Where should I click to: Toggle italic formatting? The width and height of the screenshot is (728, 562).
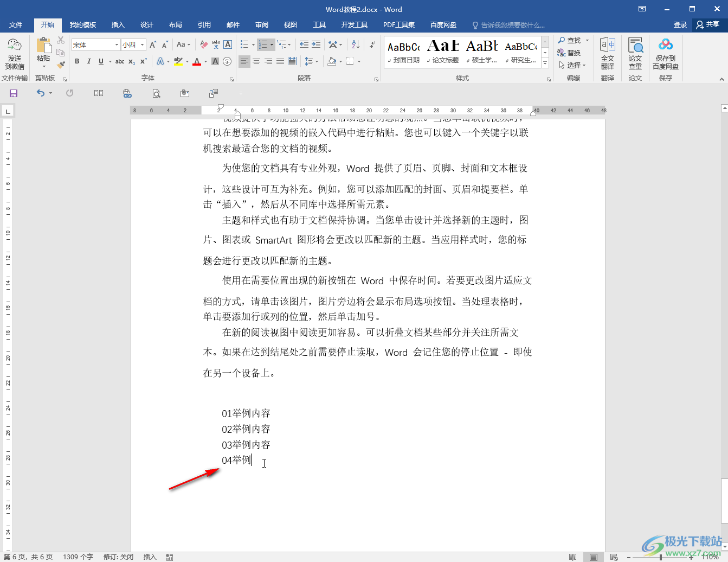89,61
